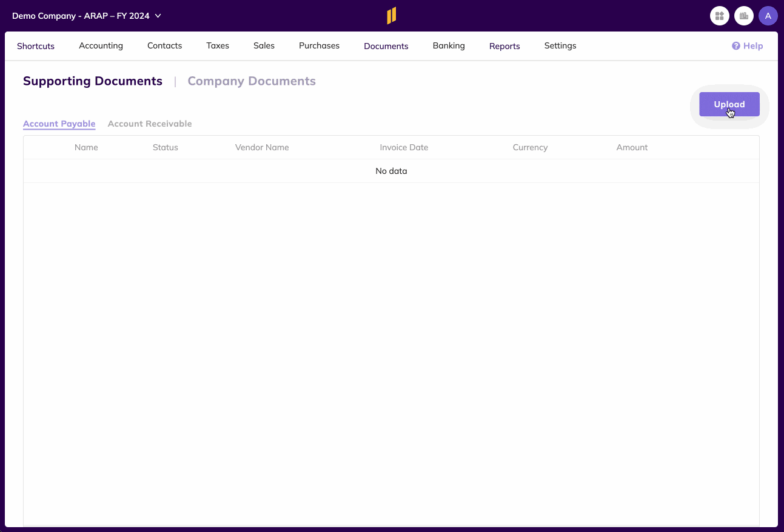The width and height of the screenshot is (784, 532).
Task: Open the Contacts page
Action: (x=164, y=45)
